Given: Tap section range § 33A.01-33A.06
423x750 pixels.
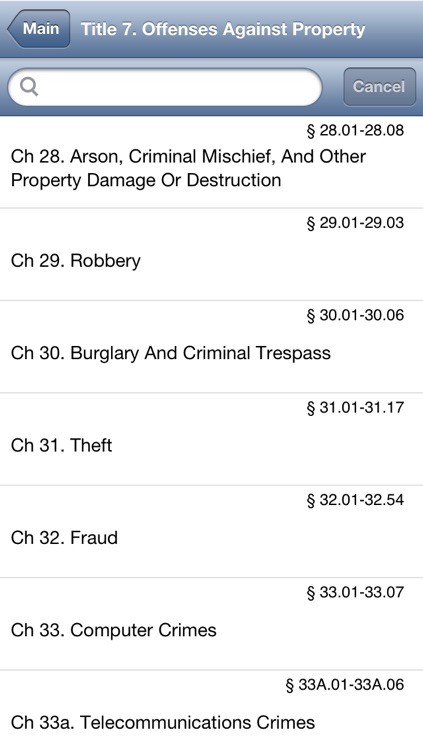Looking at the screenshot, I should pyautogui.click(x=345, y=684).
